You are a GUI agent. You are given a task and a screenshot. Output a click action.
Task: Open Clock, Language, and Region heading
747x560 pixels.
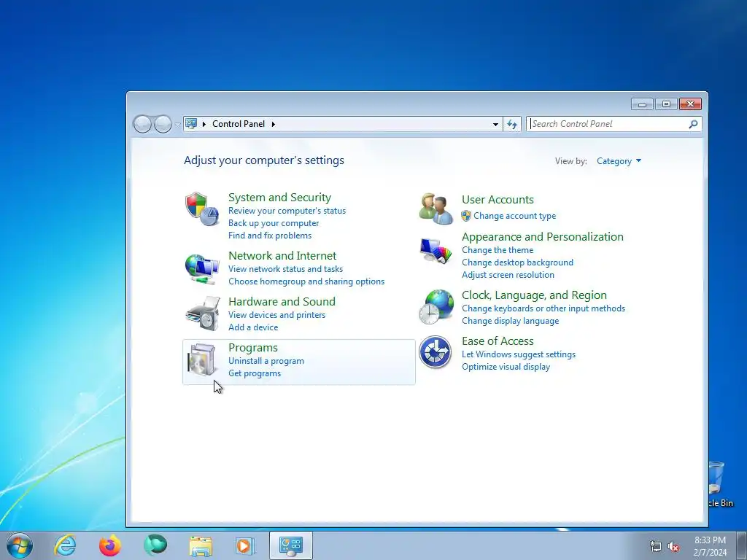pos(534,295)
